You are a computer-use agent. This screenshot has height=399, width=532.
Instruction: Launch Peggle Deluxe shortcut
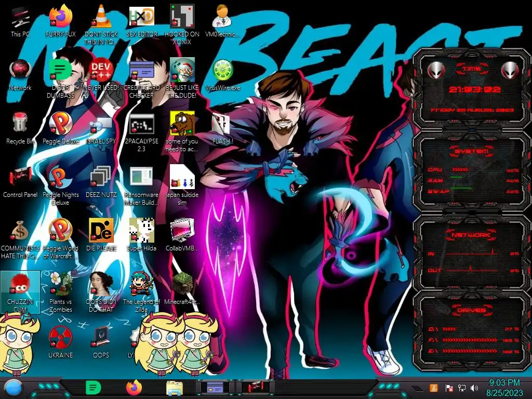pos(60,129)
